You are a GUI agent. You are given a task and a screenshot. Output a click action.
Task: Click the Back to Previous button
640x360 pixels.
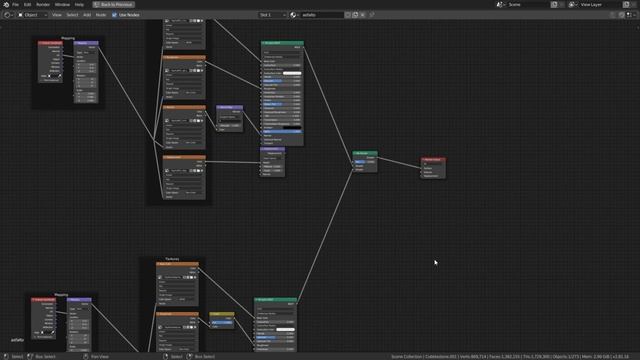(x=113, y=4)
